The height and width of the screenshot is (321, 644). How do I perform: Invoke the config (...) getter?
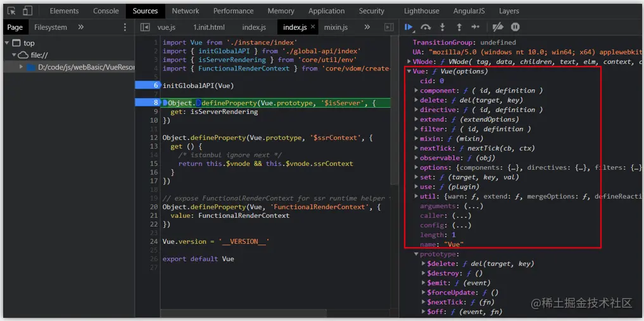(x=462, y=225)
